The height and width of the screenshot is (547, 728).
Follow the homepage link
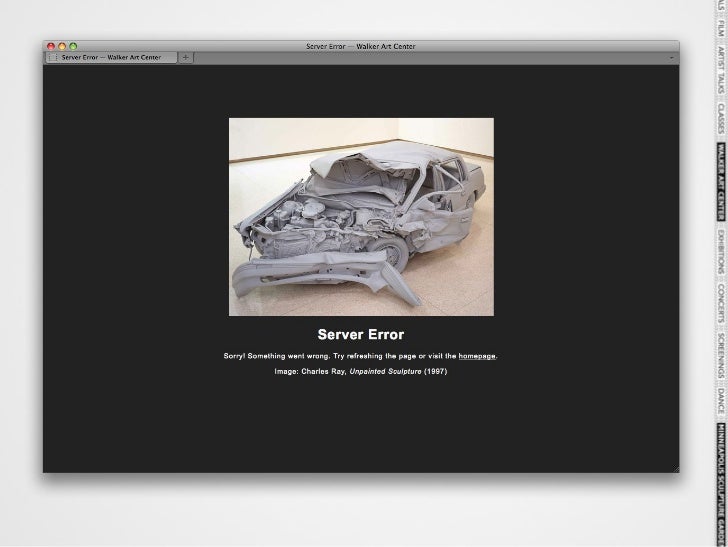tap(477, 356)
